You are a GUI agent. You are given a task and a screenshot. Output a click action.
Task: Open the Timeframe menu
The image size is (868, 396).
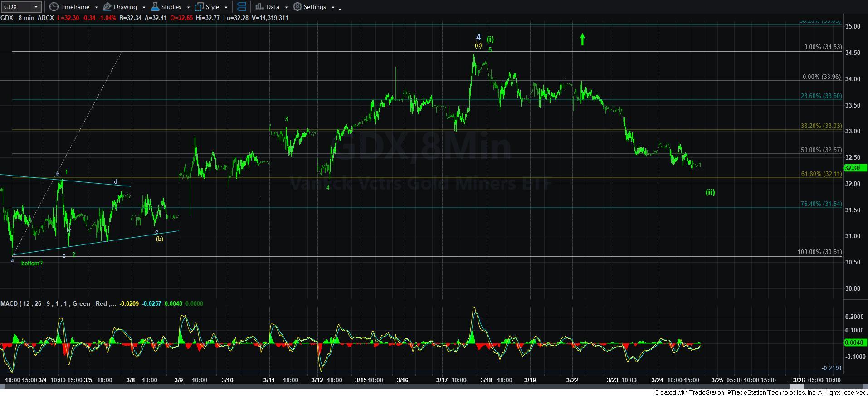point(74,7)
